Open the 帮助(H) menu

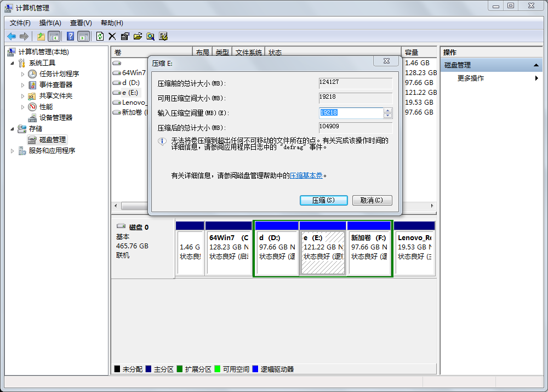click(112, 23)
